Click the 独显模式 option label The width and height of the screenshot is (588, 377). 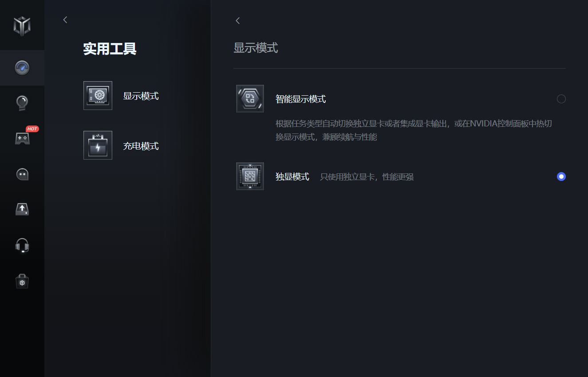tap(292, 177)
